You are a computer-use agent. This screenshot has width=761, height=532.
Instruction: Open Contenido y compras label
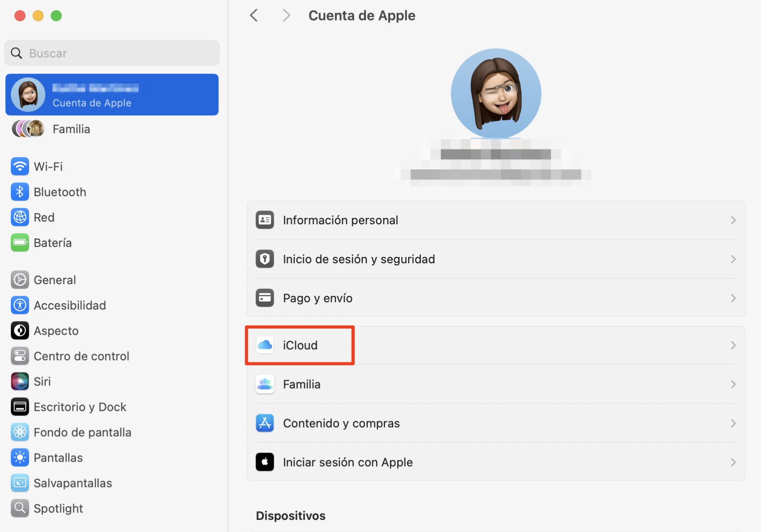[x=341, y=424]
